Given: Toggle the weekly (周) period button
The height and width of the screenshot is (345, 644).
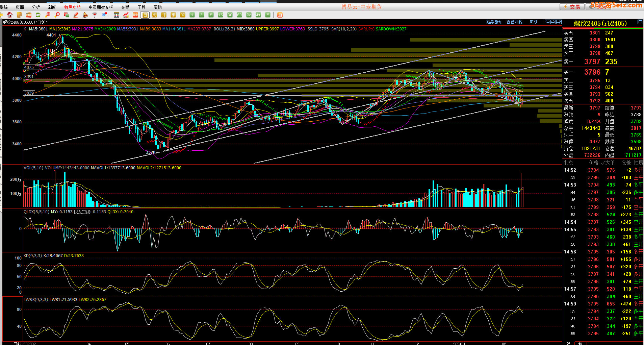Looking at the screenshot, I should [x=154, y=15].
